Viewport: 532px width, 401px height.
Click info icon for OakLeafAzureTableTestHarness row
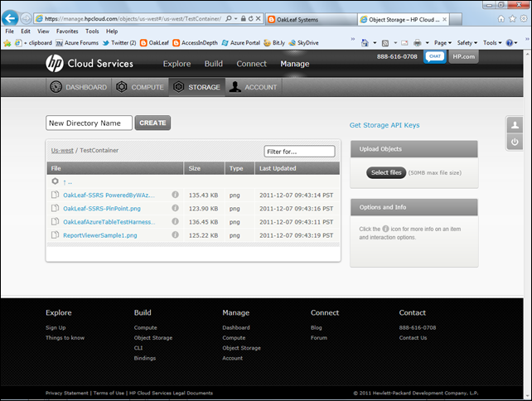[x=175, y=221]
